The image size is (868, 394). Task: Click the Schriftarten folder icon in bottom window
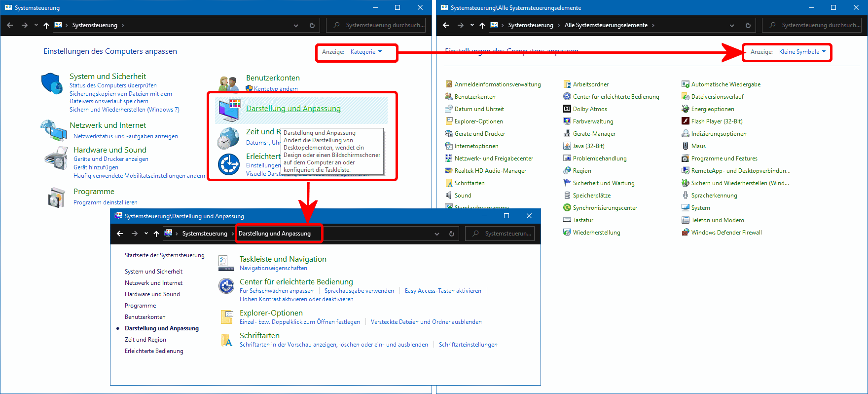(226, 340)
